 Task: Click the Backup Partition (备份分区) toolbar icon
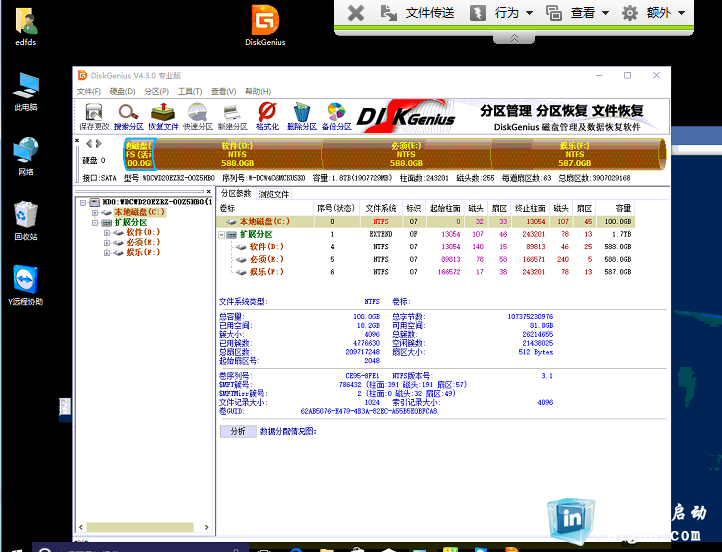337,116
